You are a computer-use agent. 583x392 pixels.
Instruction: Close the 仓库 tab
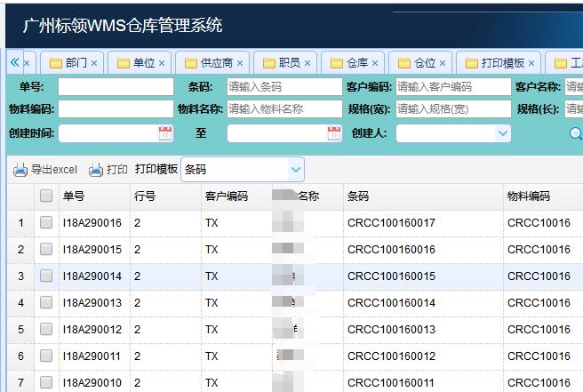coord(375,63)
